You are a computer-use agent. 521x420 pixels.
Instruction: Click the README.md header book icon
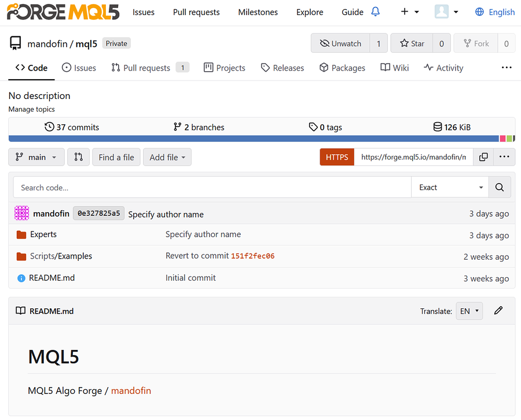pos(21,311)
